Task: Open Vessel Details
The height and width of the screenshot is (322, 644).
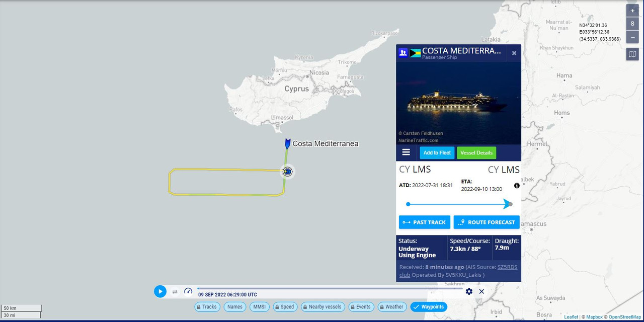Action: point(476,153)
